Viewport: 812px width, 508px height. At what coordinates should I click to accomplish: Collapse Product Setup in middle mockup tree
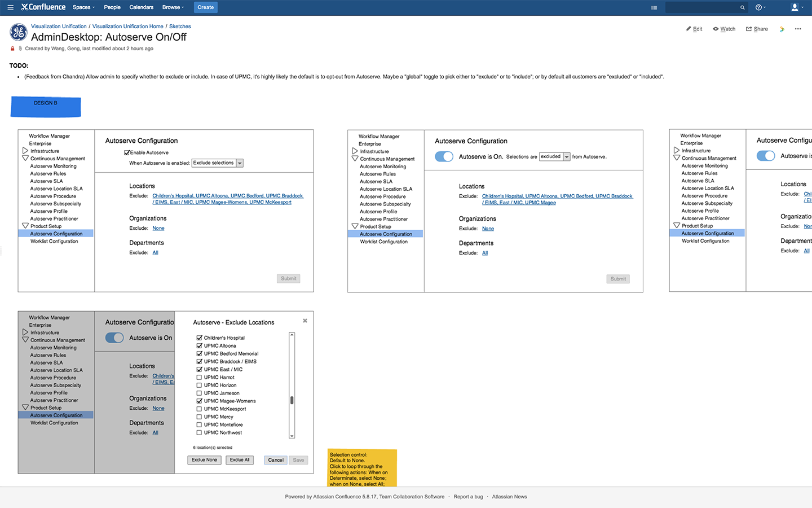tap(355, 226)
